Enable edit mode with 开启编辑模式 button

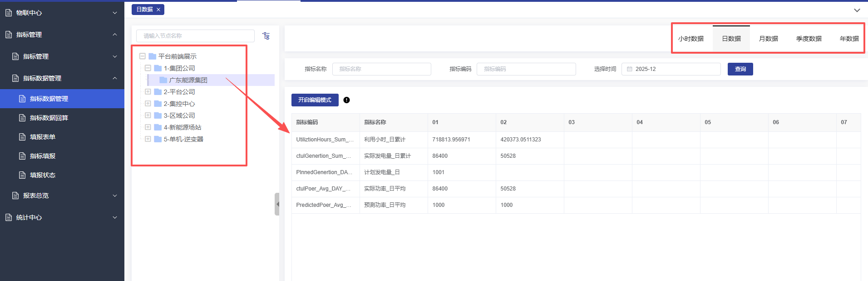(x=315, y=100)
